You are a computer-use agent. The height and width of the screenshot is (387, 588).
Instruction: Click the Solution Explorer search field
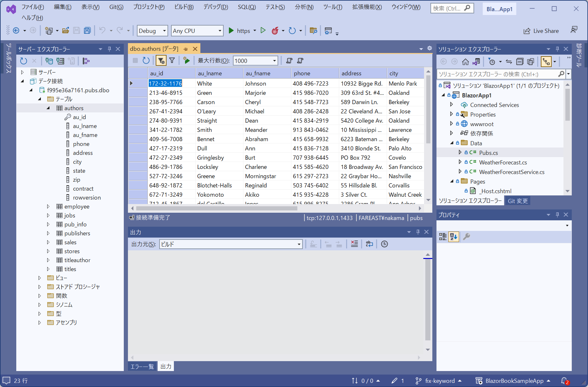point(497,74)
